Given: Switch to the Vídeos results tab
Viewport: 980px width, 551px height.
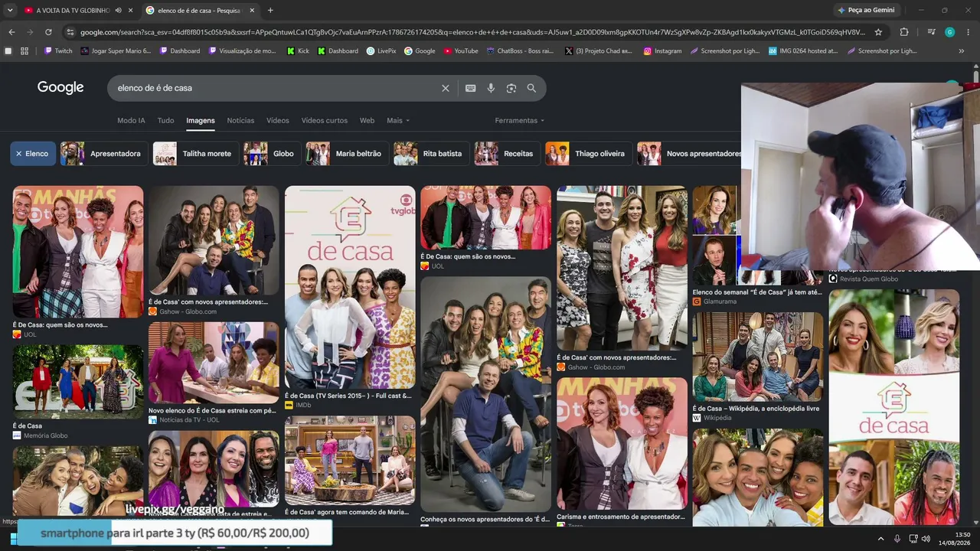Looking at the screenshot, I should pos(278,120).
